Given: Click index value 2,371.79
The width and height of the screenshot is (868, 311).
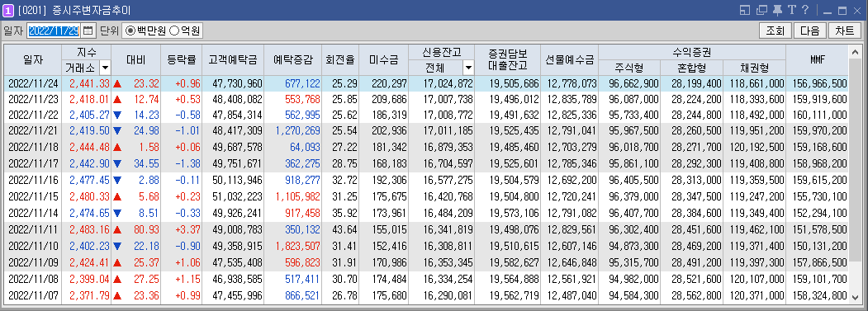Looking at the screenshot, I should tap(90, 296).
